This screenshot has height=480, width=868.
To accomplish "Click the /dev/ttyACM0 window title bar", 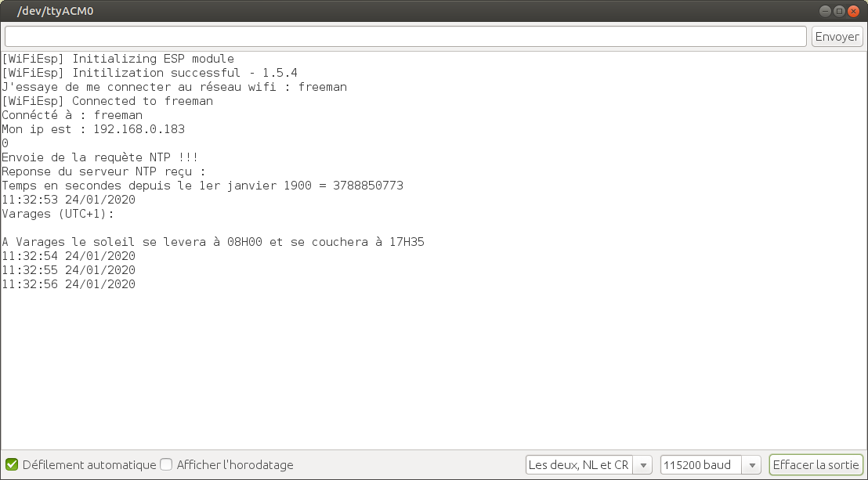I will coord(392,11).
